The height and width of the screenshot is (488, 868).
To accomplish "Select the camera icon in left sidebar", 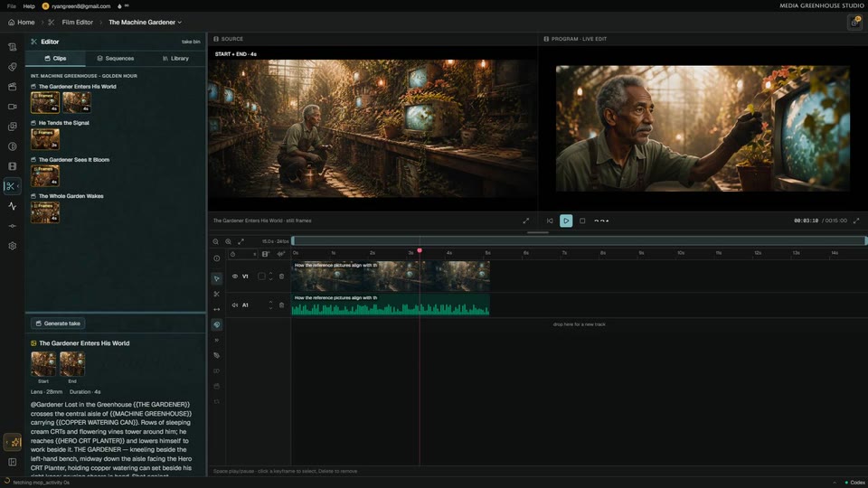I will pyautogui.click(x=12, y=107).
